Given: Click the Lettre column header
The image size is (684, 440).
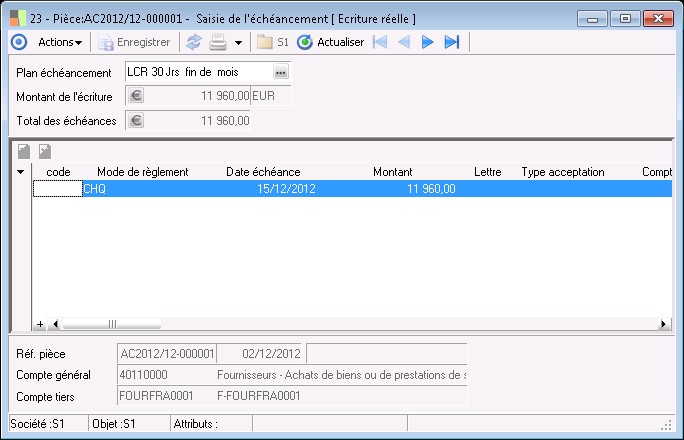Looking at the screenshot, I should tap(488, 172).
